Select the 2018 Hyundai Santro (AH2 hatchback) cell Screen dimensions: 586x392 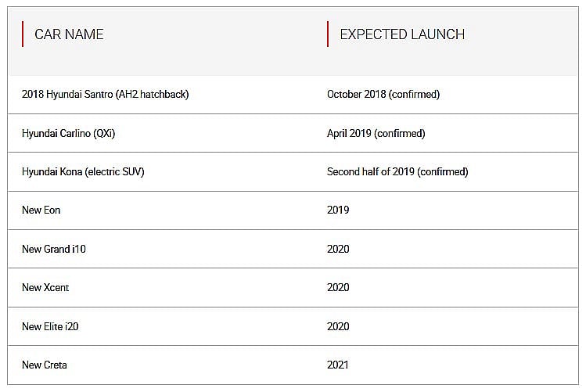tap(105, 94)
